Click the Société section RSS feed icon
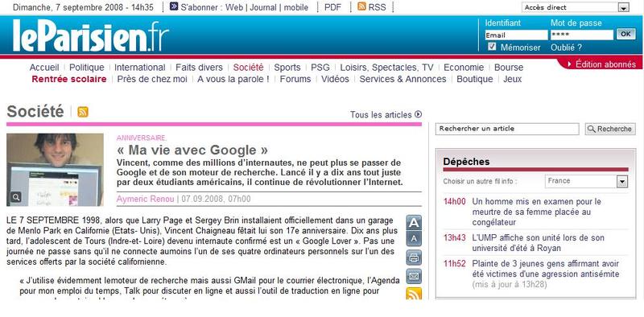The width and height of the screenshot is (644, 317). pyautogui.click(x=83, y=112)
